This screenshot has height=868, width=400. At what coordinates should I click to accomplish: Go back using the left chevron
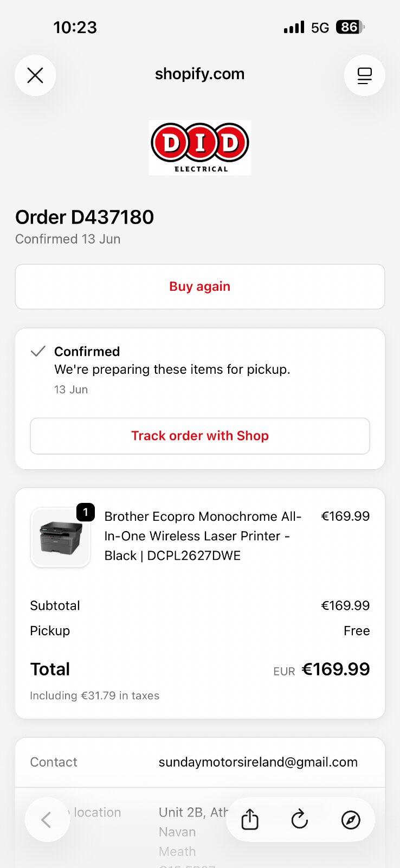point(47,819)
